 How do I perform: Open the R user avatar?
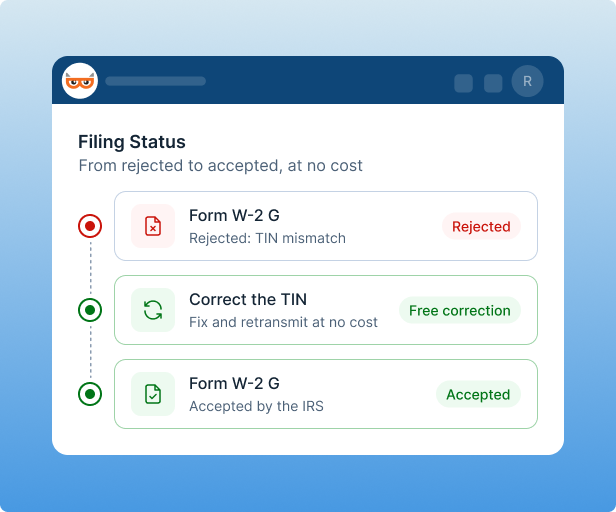tap(527, 81)
